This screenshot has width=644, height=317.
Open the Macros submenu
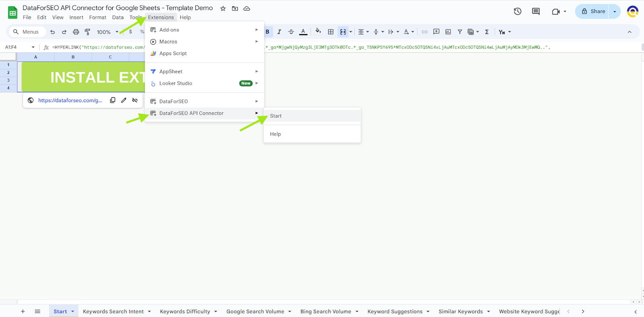(x=204, y=41)
